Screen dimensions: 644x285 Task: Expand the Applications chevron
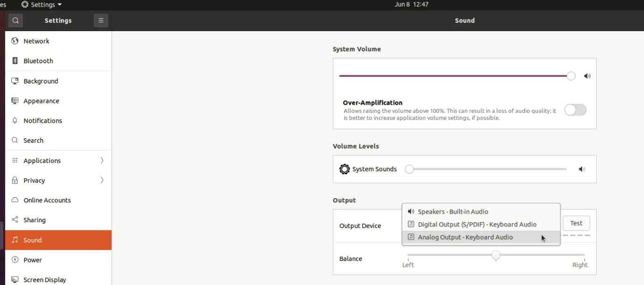(x=102, y=160)
